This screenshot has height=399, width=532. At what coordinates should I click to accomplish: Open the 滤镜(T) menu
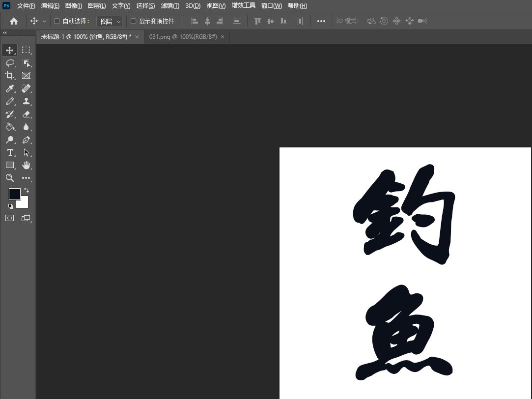click(x=170, y=6)
